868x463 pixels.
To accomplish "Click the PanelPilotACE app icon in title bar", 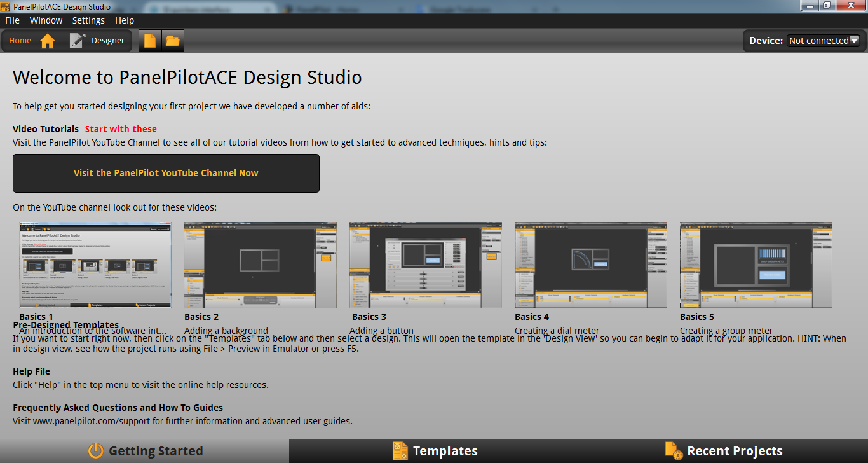I will [5, 6].
